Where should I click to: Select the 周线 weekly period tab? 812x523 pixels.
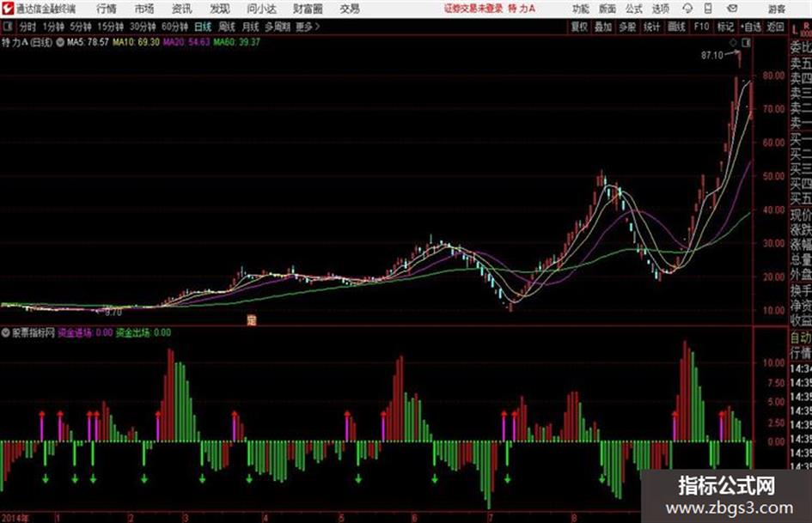click(227, 27)
